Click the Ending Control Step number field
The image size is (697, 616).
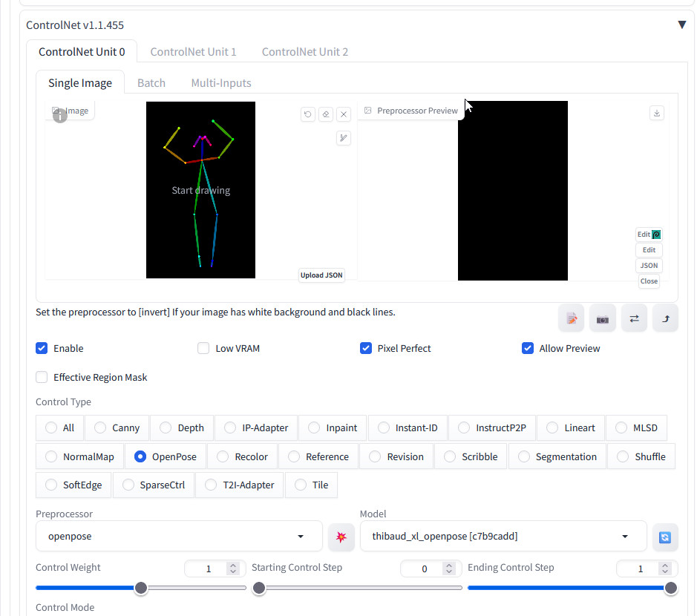[647, 569]
